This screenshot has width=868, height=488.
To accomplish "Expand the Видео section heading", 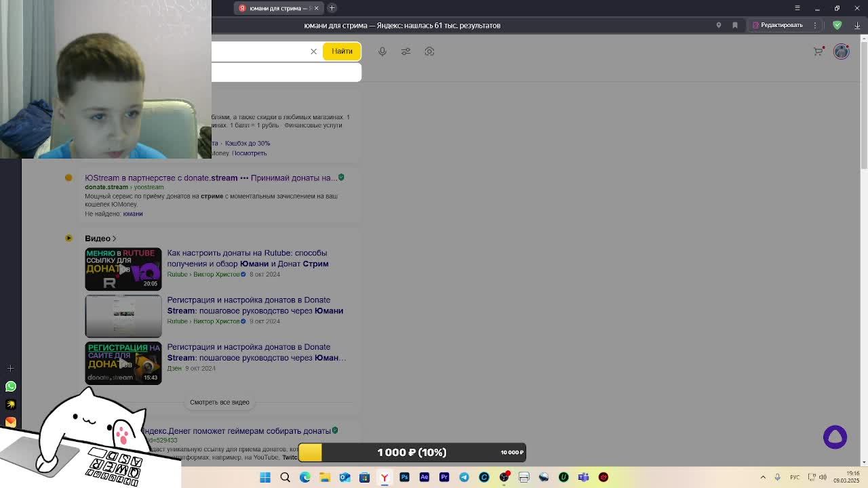I will point(100,239).
